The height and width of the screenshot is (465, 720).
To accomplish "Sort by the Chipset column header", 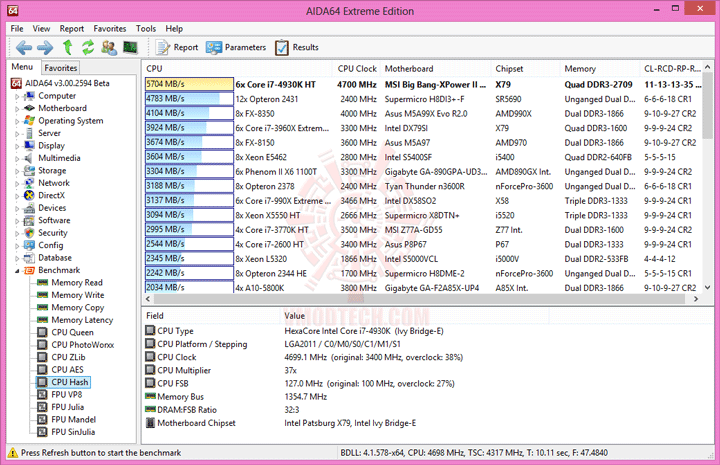I will pos(526,68).
